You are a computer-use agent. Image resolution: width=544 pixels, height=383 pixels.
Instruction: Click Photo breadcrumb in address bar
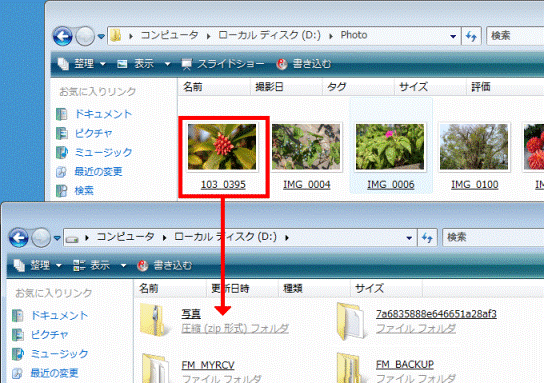pyautogui.click(x=354, y=35)
